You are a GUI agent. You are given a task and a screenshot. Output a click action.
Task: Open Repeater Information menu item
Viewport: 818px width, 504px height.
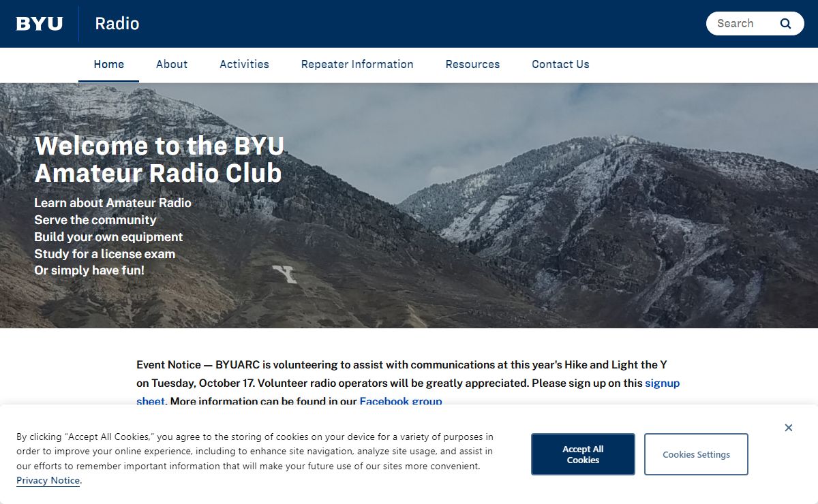[357, 64]
